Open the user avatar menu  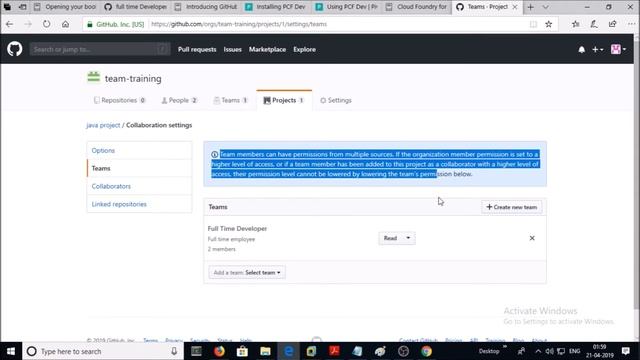pos(618,49)
